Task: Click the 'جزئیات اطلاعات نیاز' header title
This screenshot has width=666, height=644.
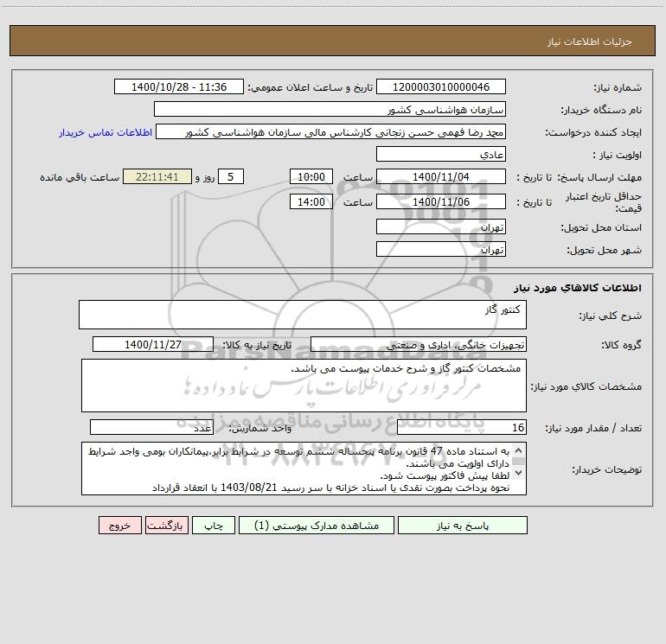Action: (590, 41)
